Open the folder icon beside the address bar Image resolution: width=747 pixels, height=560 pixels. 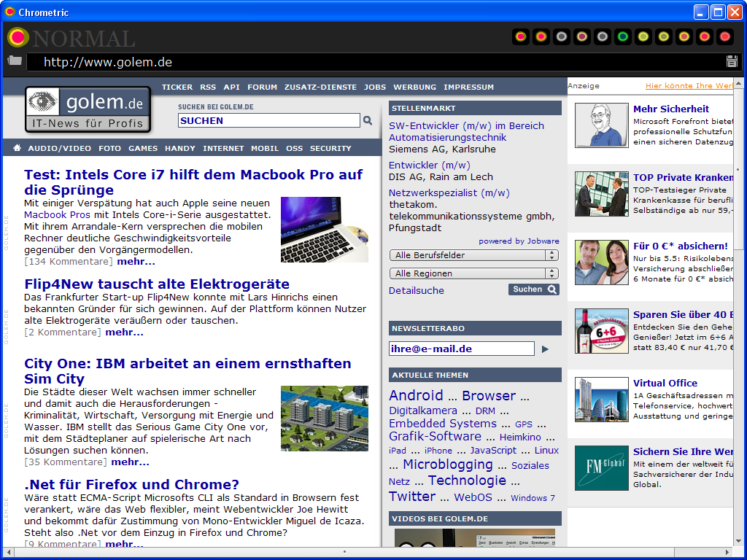15,61
